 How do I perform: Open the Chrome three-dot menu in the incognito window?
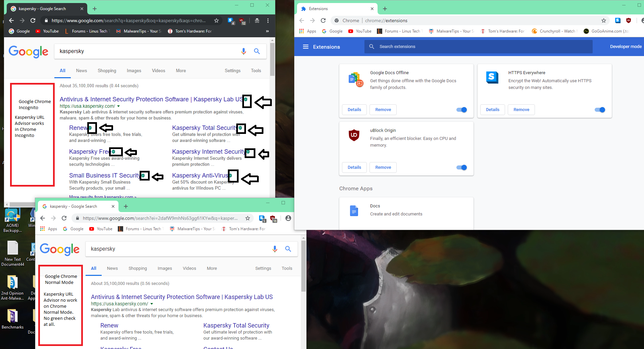pos(268,20)
